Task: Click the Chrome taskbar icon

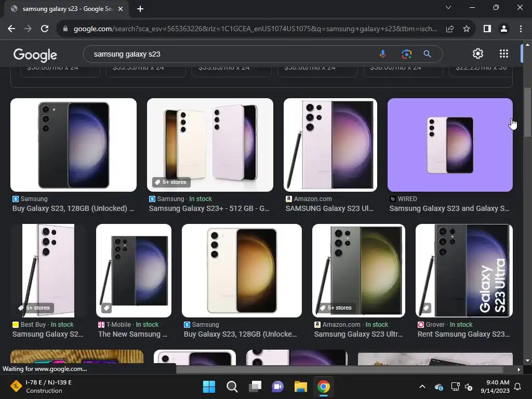Action: click(324, 387)
